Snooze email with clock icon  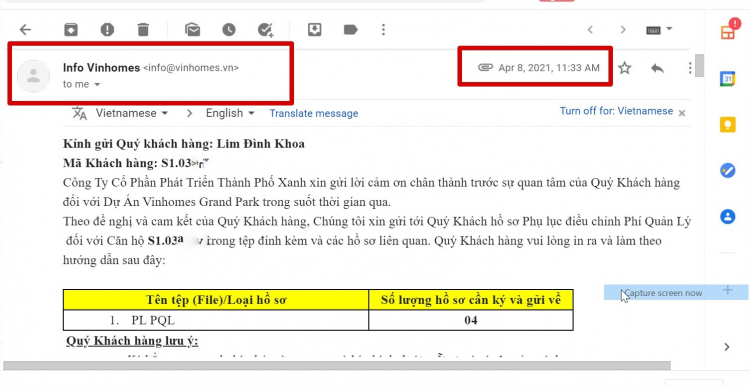[229, 30]
